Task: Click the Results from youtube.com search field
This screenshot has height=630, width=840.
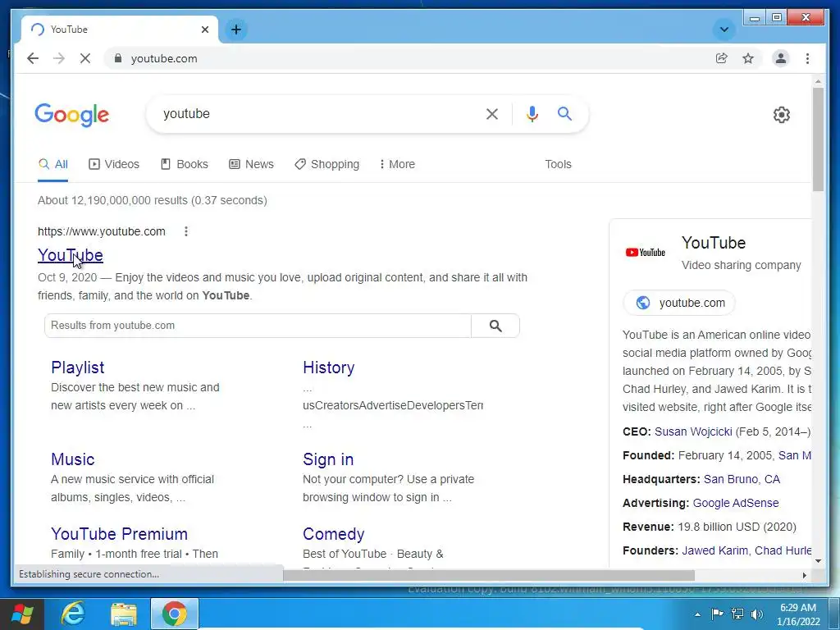Action: pos(258,326)
